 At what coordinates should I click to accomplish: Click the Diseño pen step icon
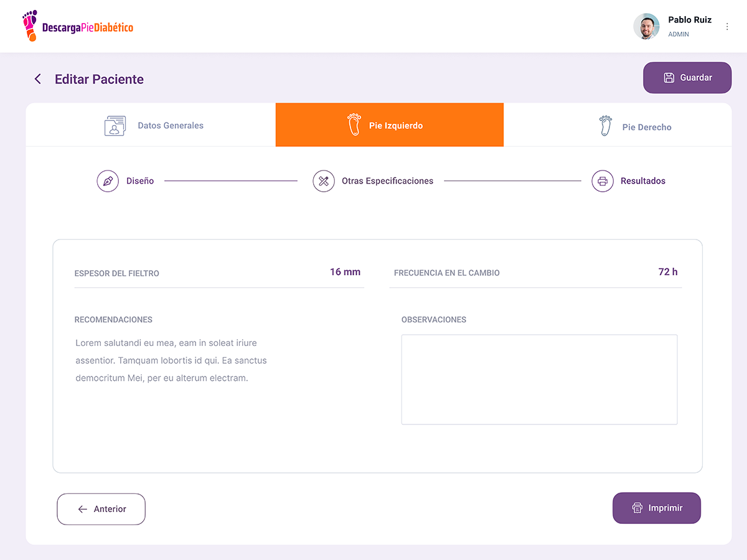pyautogui.click(x=108, y=181)
